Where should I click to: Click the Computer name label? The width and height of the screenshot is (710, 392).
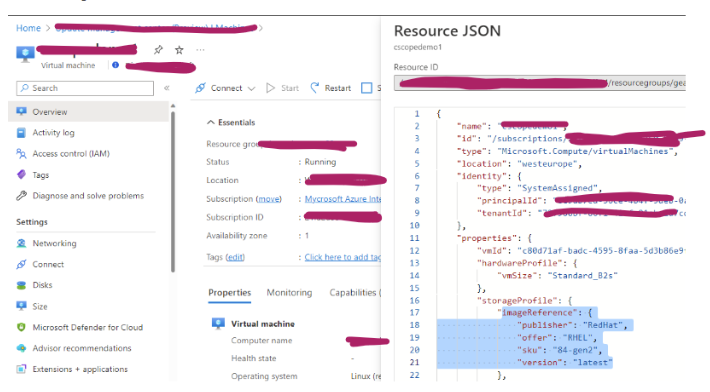click(x=262, y=340)
